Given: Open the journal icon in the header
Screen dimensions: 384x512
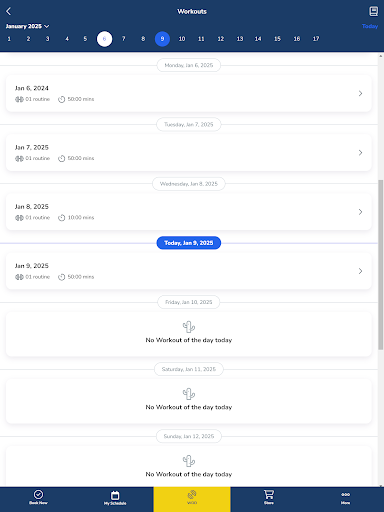Looking at the screenshot, I should (x=373, y=11).
